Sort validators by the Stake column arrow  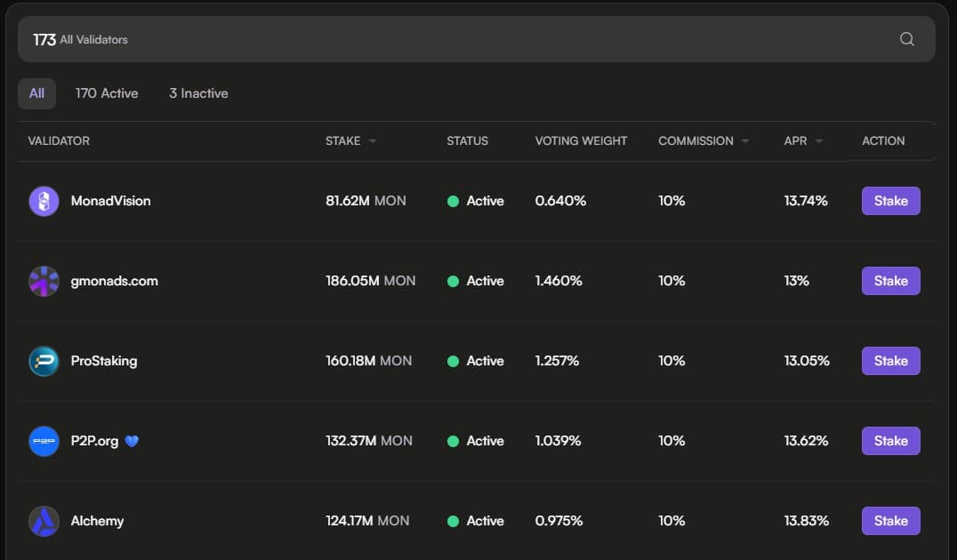(x=372, y=141)
